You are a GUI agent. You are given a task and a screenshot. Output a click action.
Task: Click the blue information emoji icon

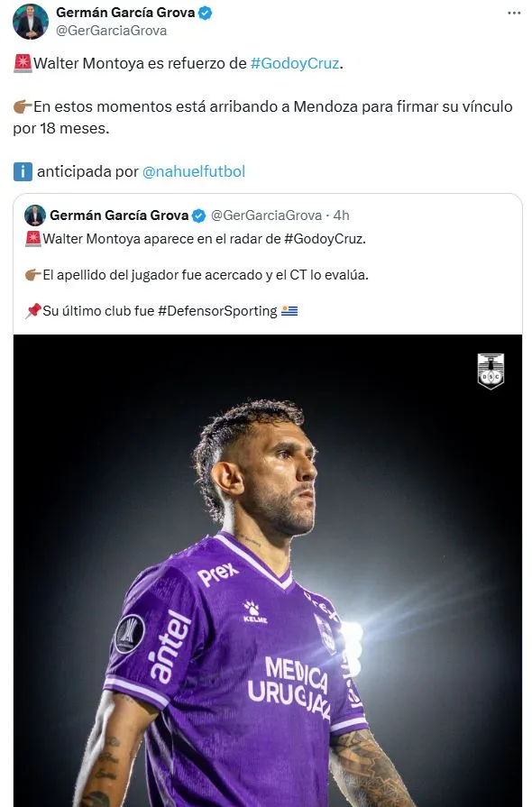[23, 171]
